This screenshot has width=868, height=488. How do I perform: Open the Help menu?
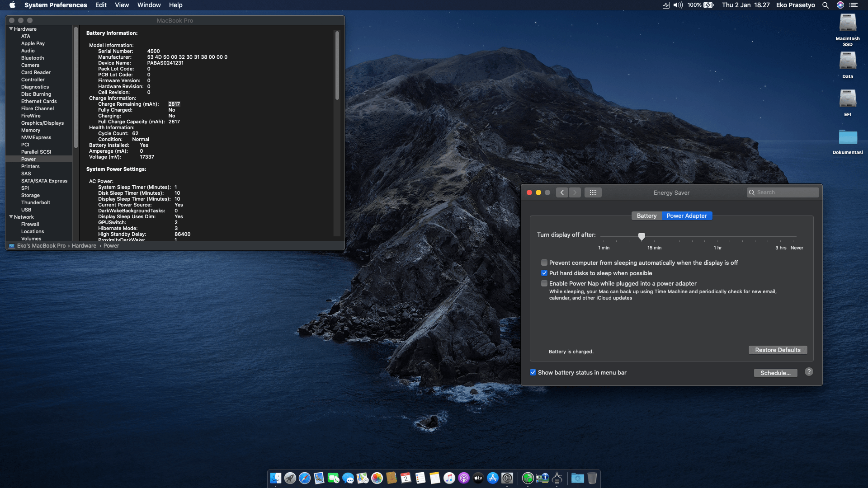click(x=176, y=5)
